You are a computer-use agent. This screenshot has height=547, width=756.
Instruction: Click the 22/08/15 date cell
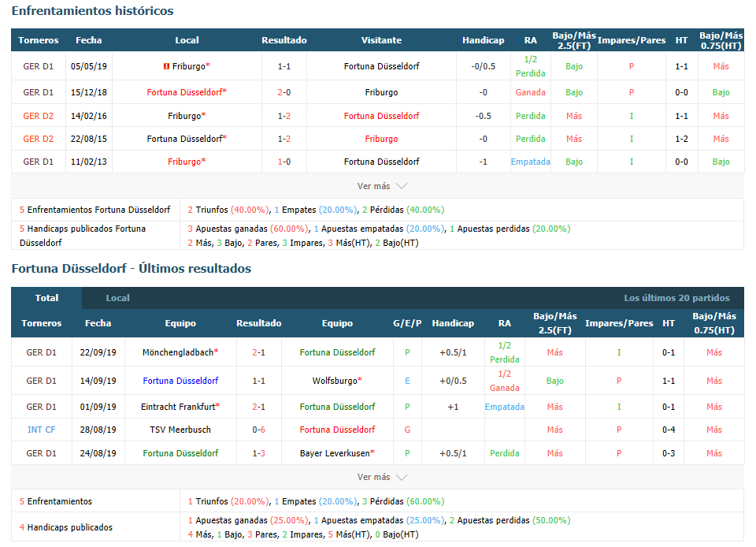[x=89, y=139]
